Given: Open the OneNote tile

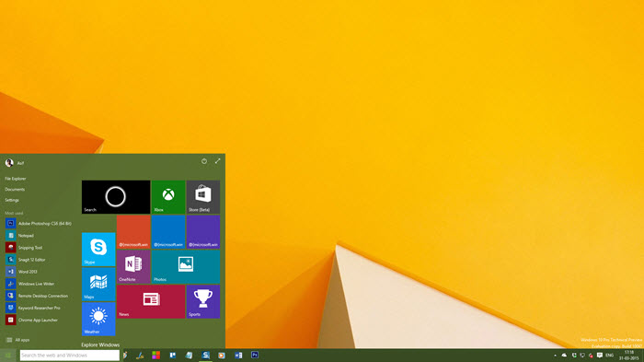Looking at the screenshot, I should pyautogui.click(x=133, y=266).
